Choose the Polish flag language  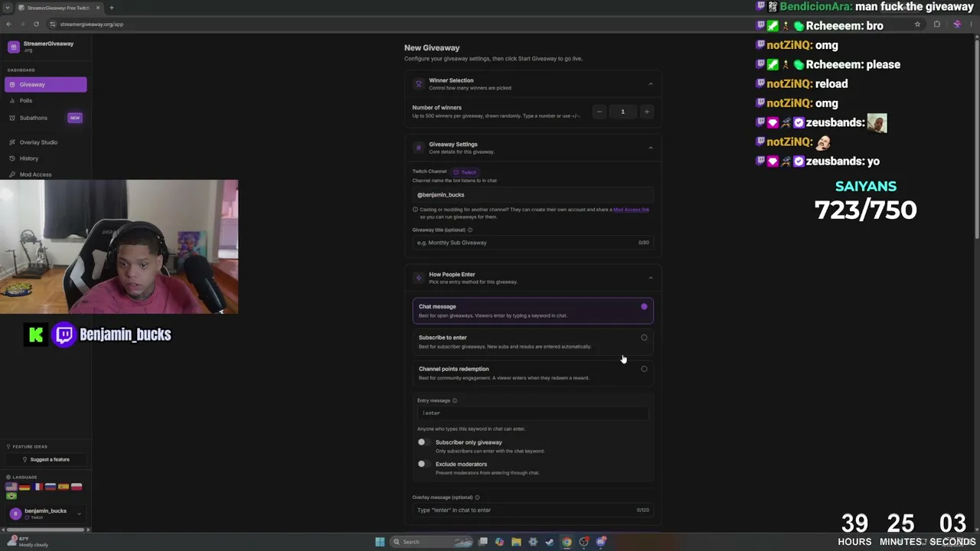pyautogui.click(x=77, y=487)
